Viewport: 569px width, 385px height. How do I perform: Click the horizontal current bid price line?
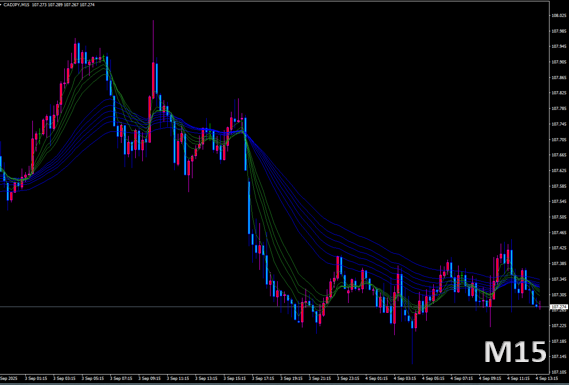pyautogui.click(x=275, y=307)
